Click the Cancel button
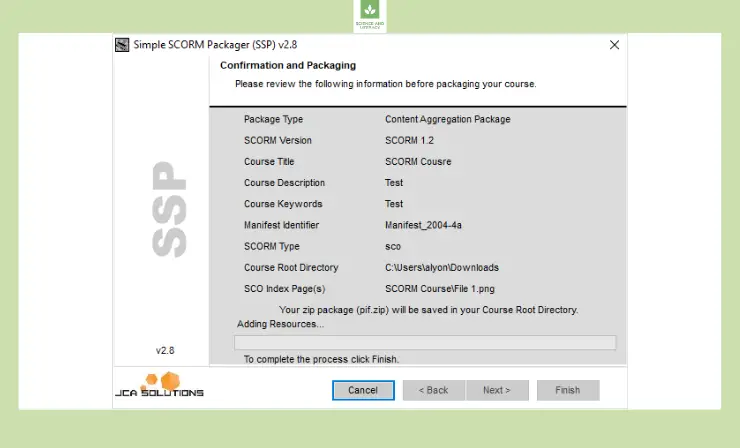The image size is (740, 448). point(363,390)
